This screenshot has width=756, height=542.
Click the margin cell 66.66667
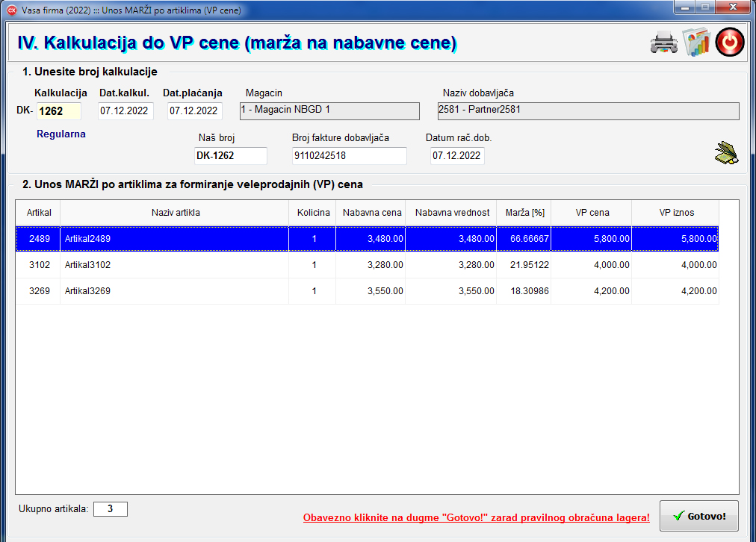click(x=524, y=238)
